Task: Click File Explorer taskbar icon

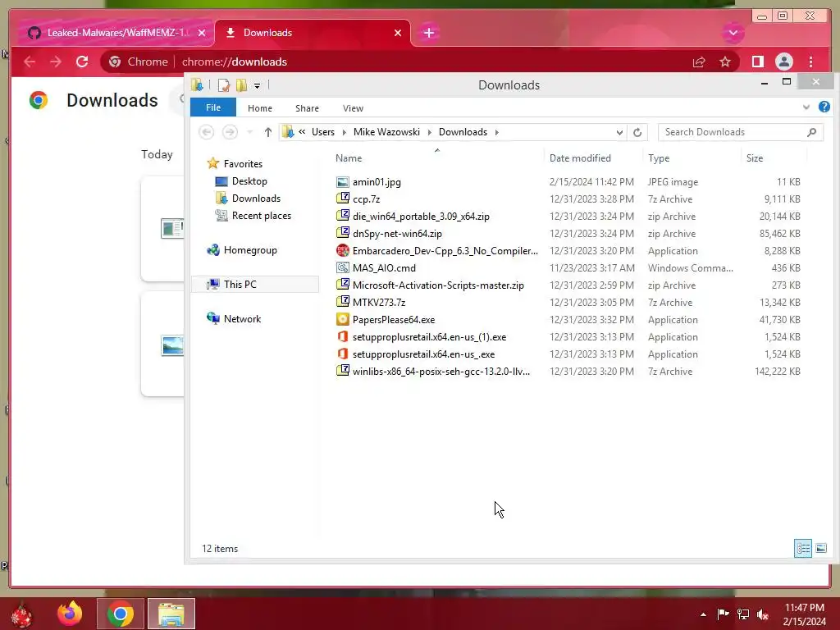Action: tap(171, 614)
